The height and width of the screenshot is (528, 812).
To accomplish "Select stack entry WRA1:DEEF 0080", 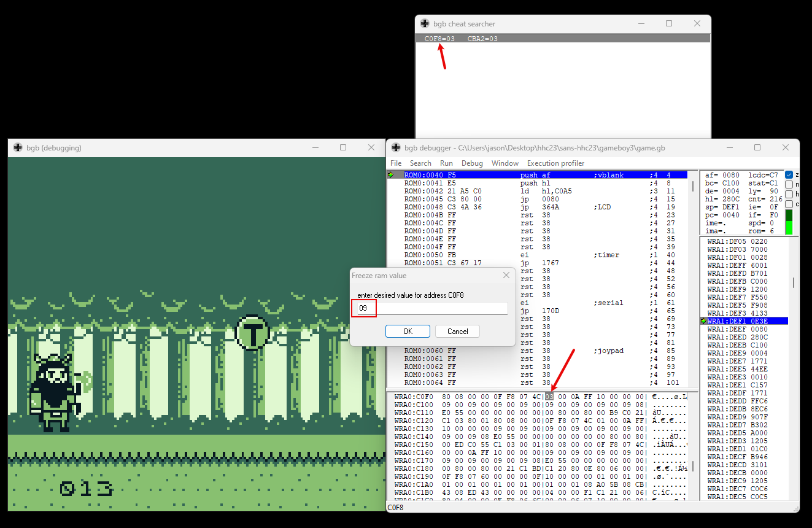I will click(744, 329).
